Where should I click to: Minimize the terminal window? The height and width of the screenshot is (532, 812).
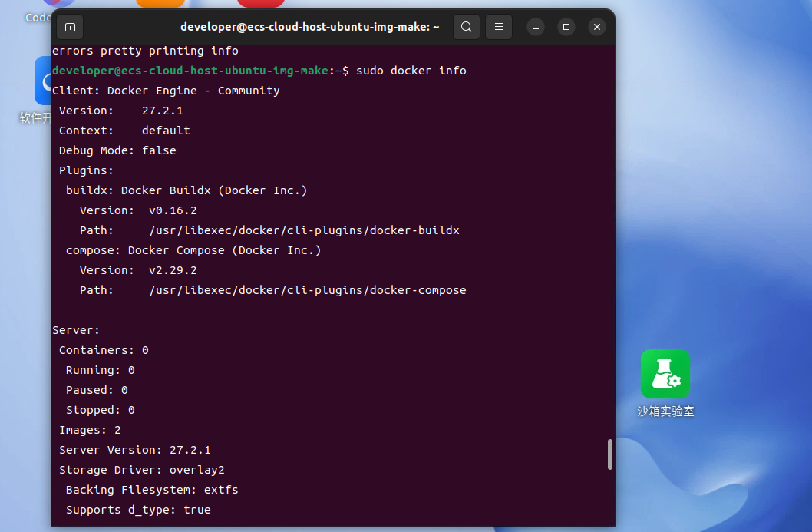point(536,27)
